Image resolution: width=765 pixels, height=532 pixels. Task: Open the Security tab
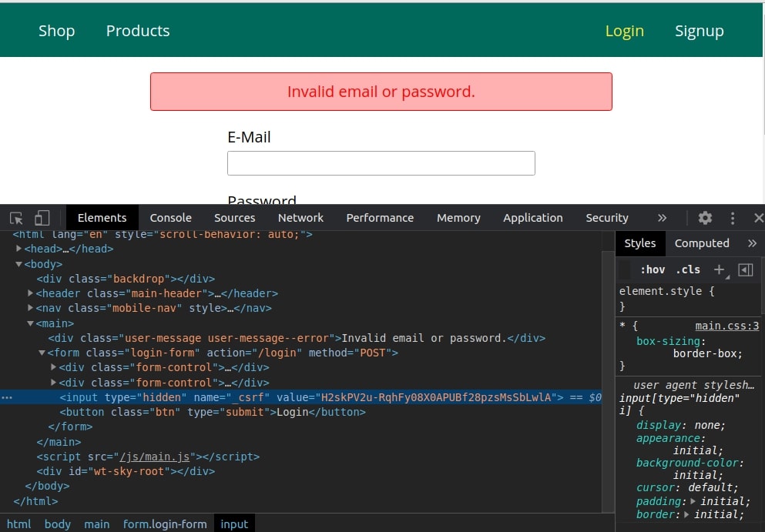[x=607, y=218]
